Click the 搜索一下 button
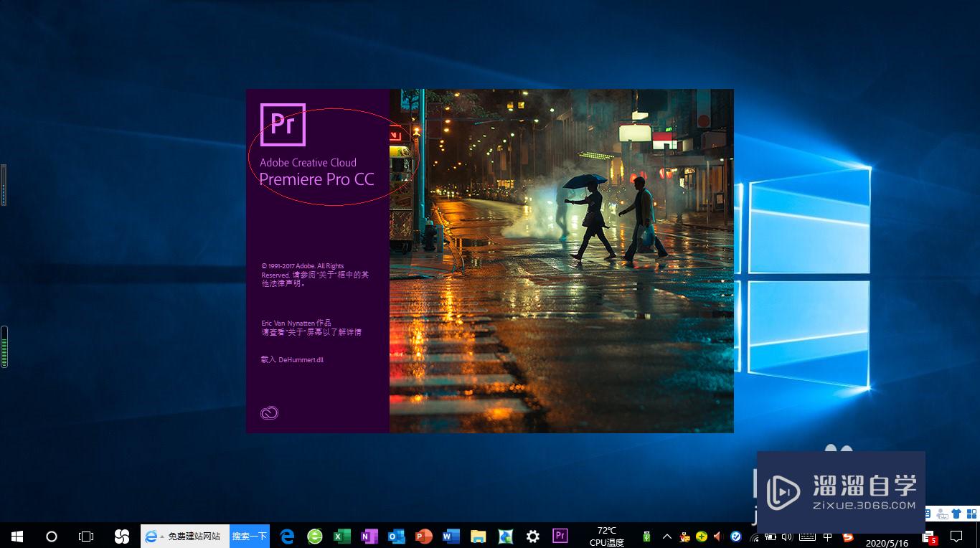 [x=250, y=536]
